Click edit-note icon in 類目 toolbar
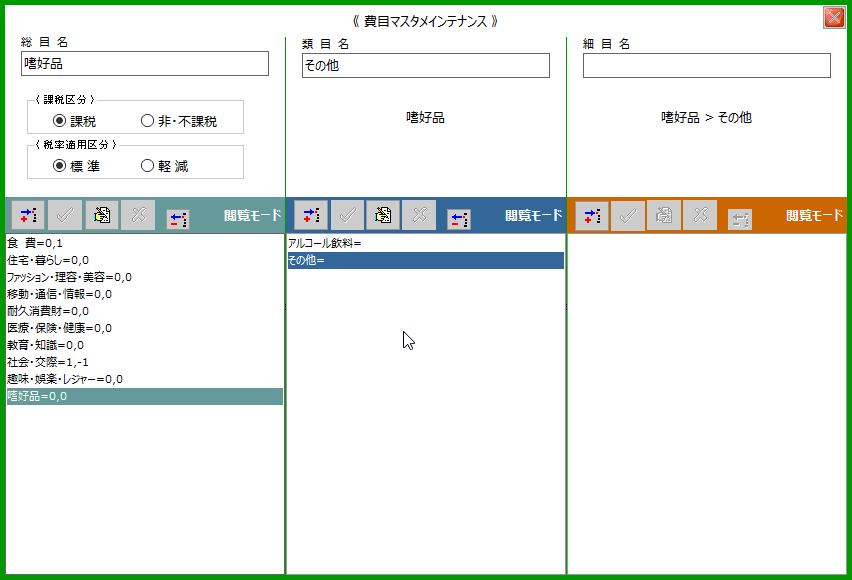 (x=383, y=215)
